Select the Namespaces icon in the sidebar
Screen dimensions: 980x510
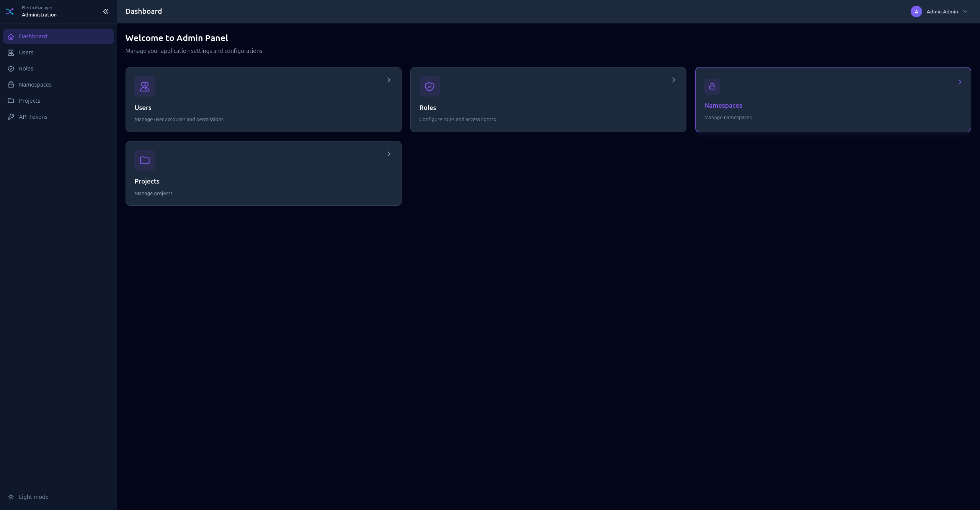point(11,85)
